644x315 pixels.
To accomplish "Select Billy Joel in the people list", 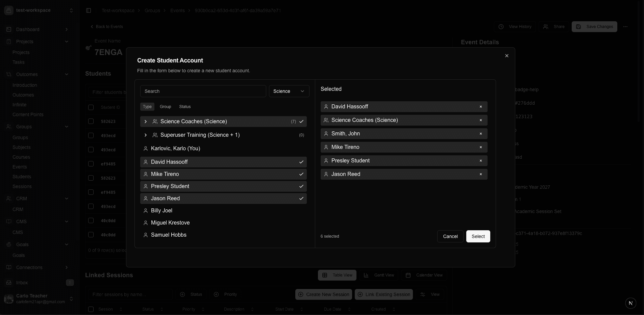I will [x=223, y=211].
